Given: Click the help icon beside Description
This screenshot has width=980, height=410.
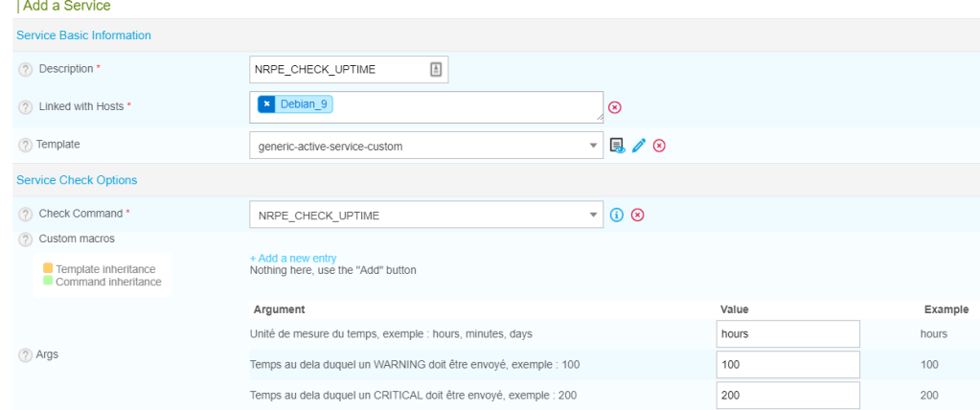Looking at the screenshot, I should (x=26, y=70).
